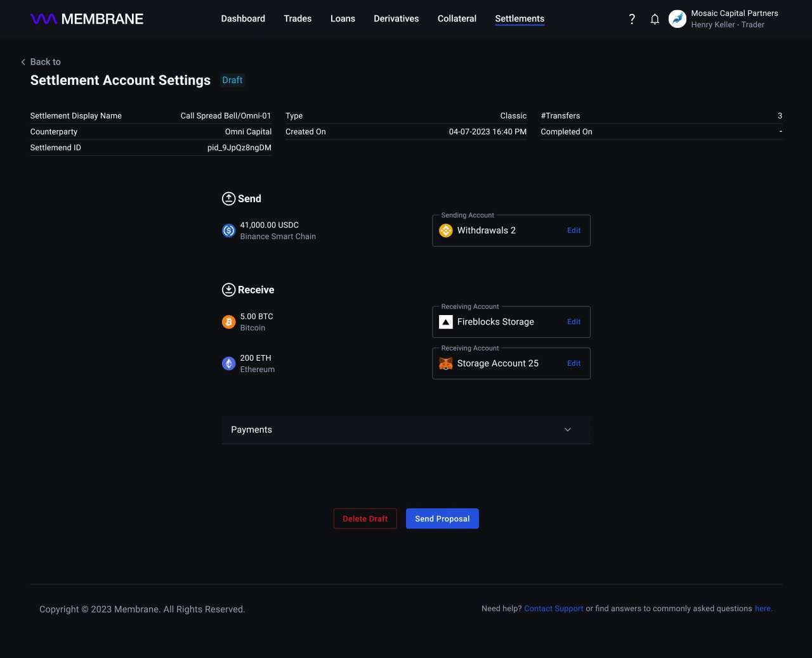This screenshot has width=812, height=658.
Task: Open the notifications bell
Action: [x=655, y=19]
